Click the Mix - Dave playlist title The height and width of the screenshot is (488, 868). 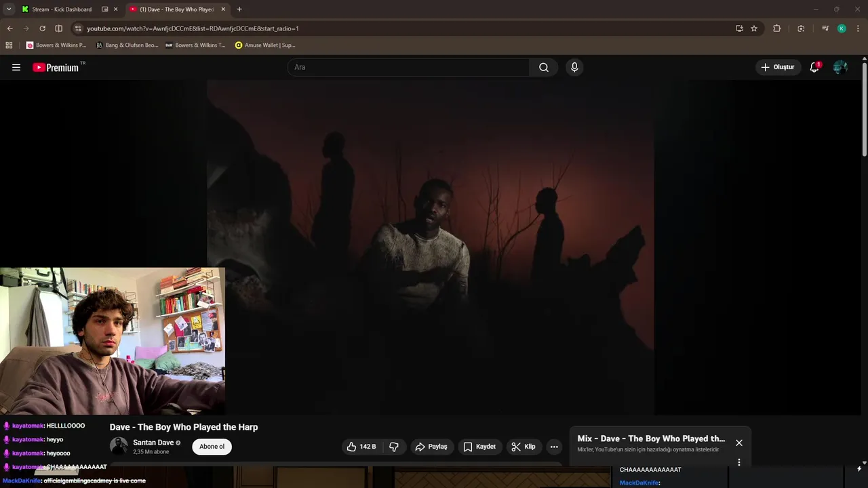[x=651, y=439]
